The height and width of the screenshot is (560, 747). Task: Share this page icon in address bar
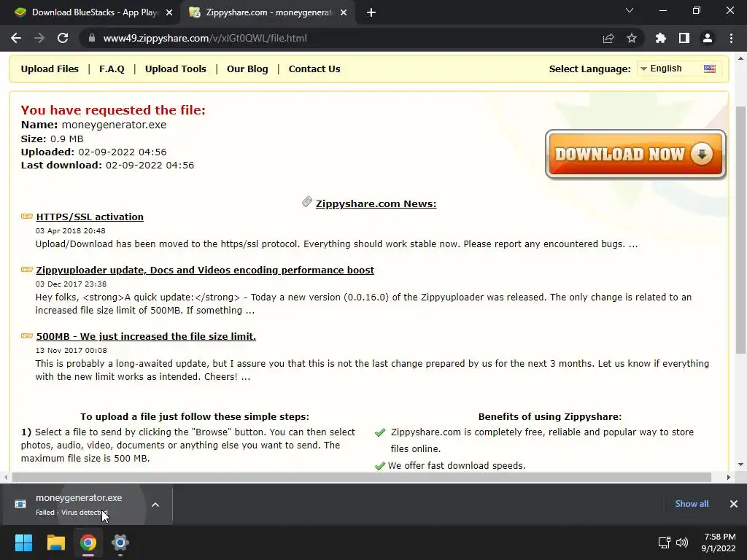[608, 38]
